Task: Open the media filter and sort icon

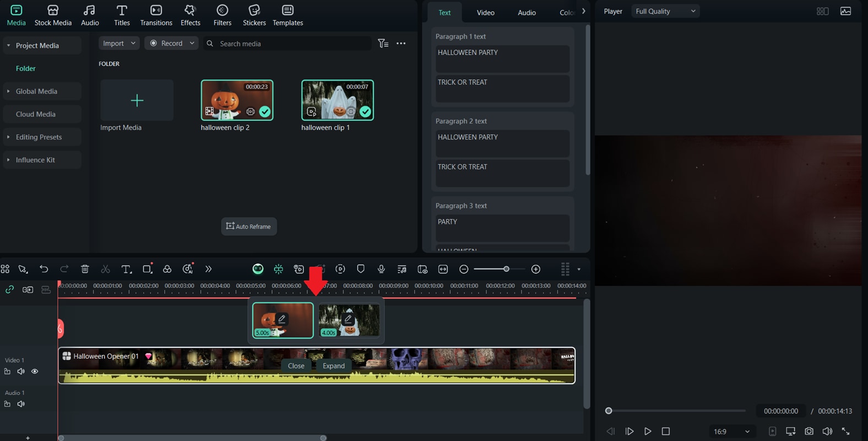Action: (383, 43)
